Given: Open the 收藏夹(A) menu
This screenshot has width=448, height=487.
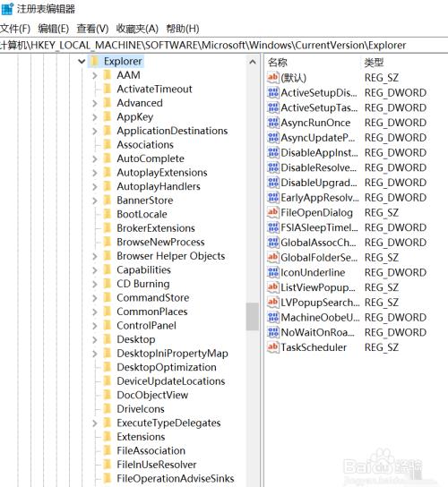Looking at the screenshot, I should tap(137, 29).
